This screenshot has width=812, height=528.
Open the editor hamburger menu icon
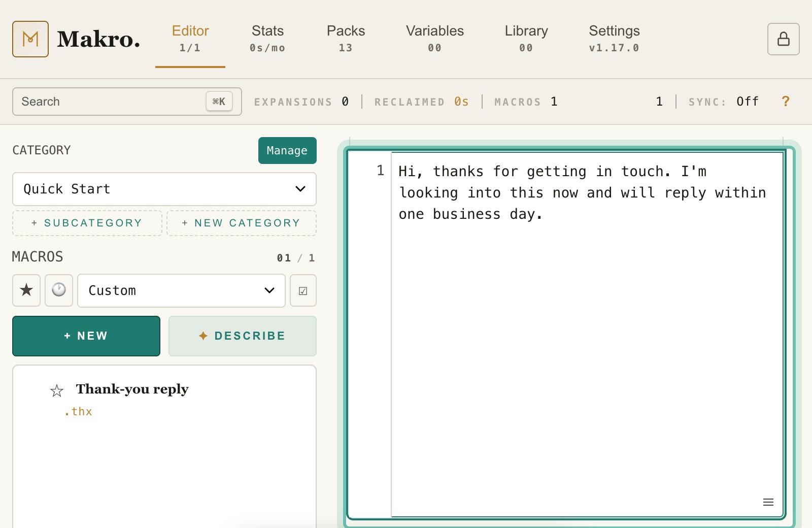[x=768, y=502]
